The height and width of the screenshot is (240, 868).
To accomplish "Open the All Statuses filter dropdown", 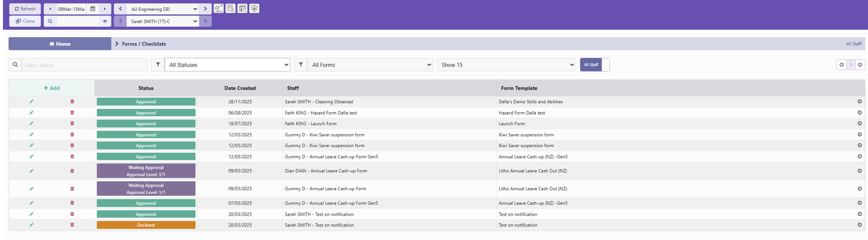I will [x=227, y=65].
